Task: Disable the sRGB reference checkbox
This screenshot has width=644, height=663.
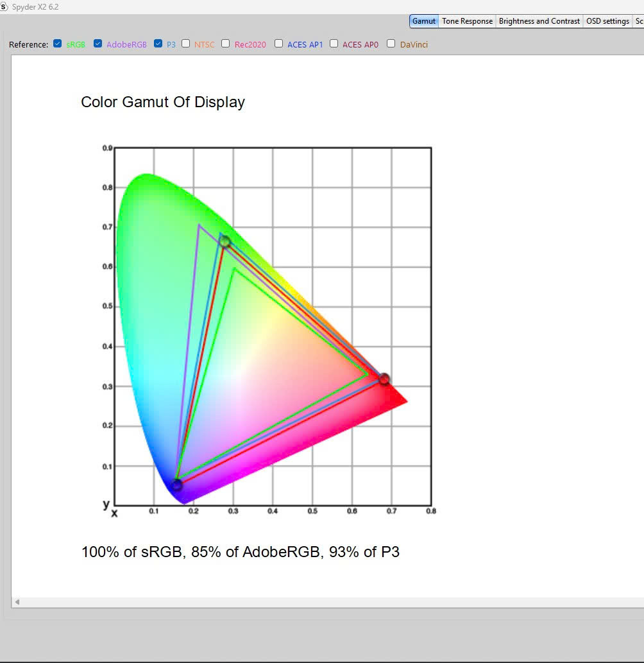Action: (x=58, y=44)
